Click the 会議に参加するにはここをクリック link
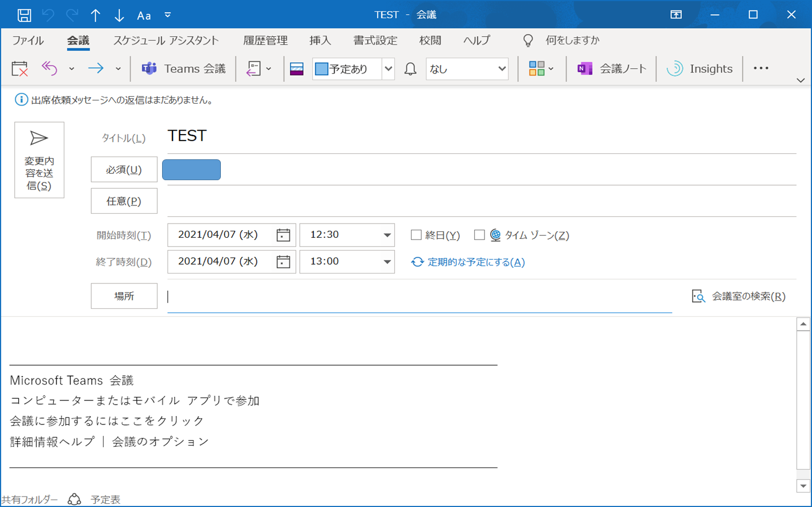 pyautogui.click(x=107, y=421)
